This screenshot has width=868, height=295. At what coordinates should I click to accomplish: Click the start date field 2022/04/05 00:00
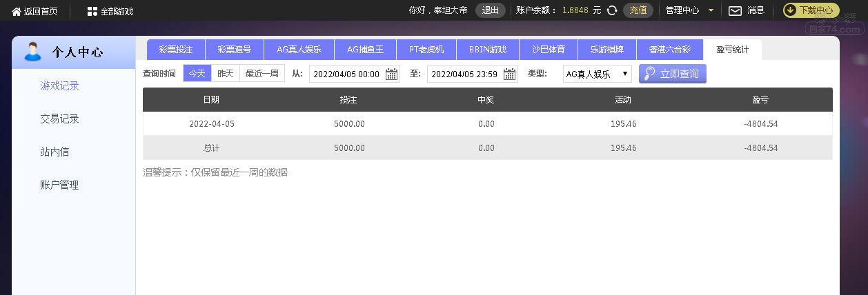(355, 74)
